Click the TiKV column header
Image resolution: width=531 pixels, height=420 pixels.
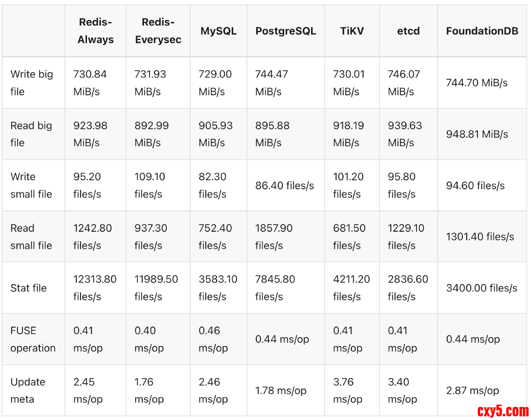click(352, 31)
